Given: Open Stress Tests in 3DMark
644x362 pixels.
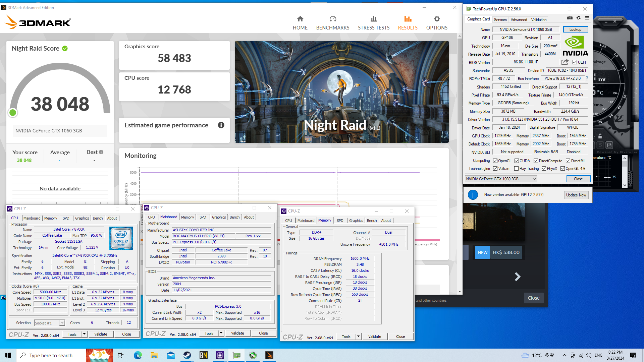Looking at the screenshot, I should (374, 23).
